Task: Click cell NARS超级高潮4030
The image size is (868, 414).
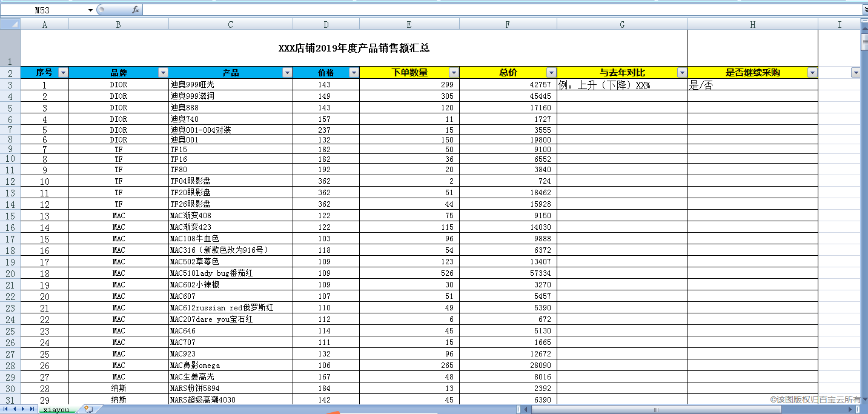Action: [x=231, y=400]
